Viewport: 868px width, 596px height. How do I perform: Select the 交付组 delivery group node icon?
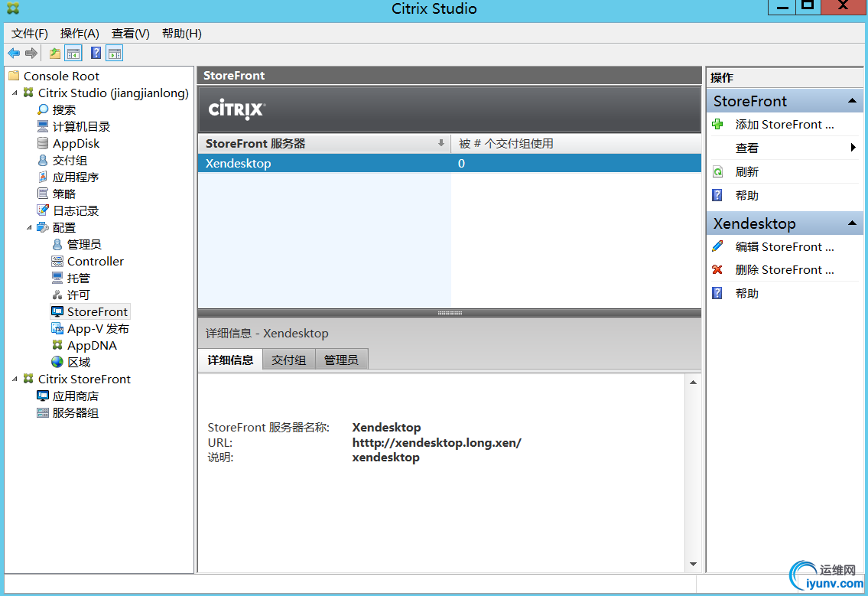[43, 160]
